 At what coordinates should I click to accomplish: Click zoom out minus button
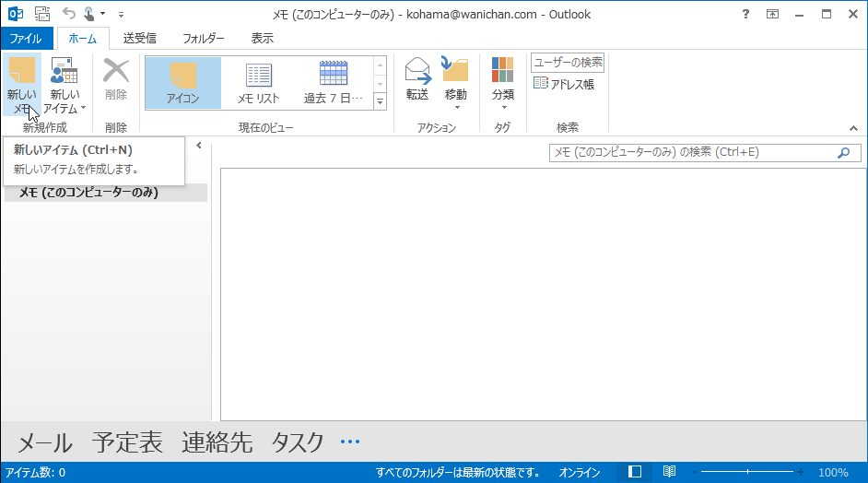click(x=695, y=473)
